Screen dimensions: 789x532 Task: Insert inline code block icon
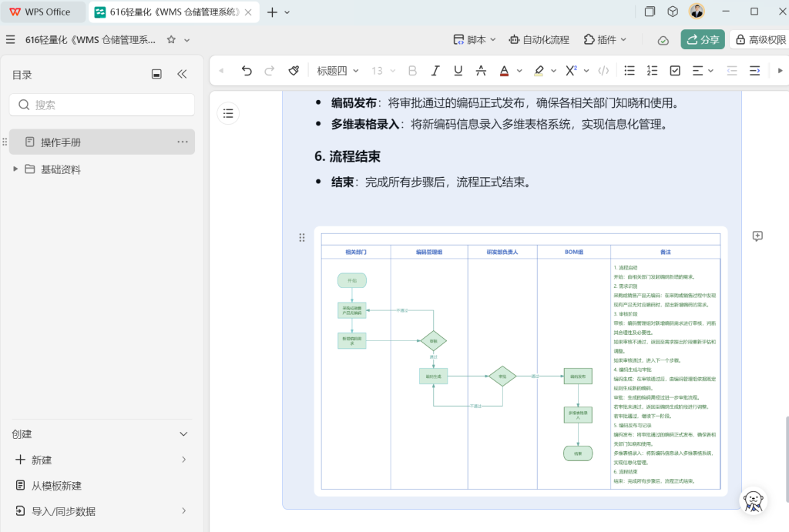pos(603,71)
